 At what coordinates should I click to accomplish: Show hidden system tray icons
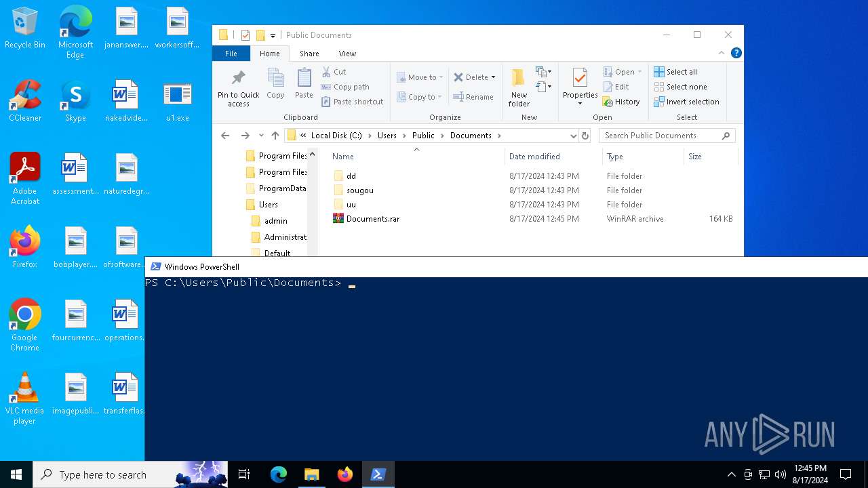[731, 474]
